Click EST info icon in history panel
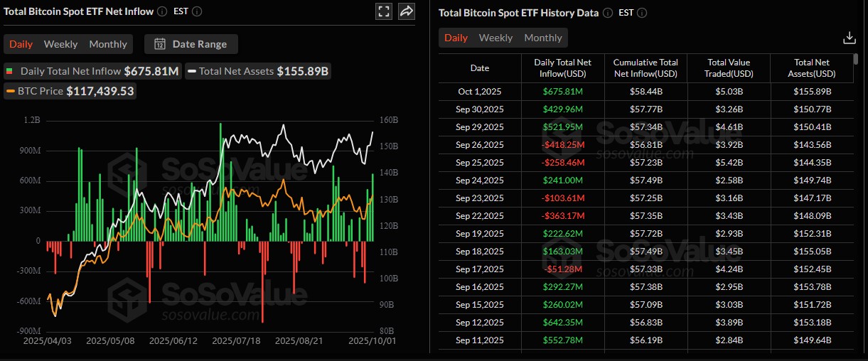This screenshot has width=868, height=361. (x=642, y=13)
